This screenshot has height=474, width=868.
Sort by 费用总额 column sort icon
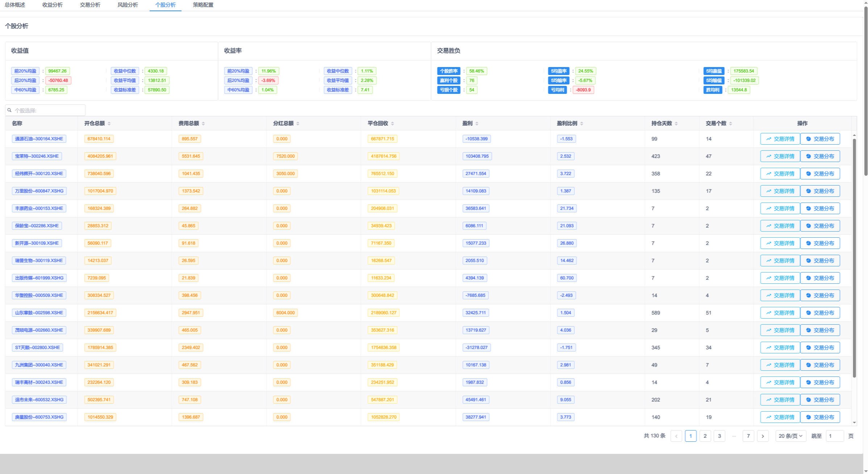(x=203, y=124)
